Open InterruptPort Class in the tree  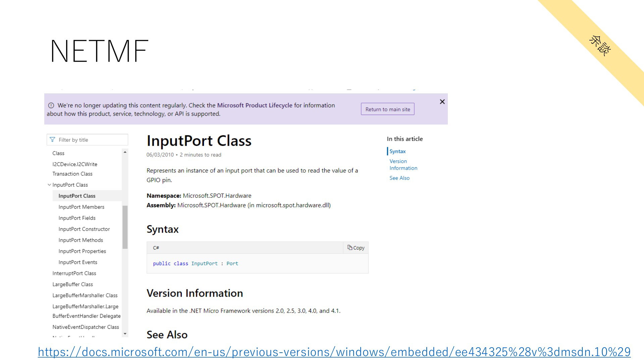pos(74,273)
